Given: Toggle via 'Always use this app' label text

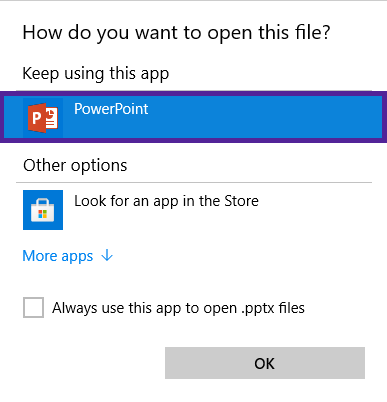Looking at the screenshot, I should point(178,308).
